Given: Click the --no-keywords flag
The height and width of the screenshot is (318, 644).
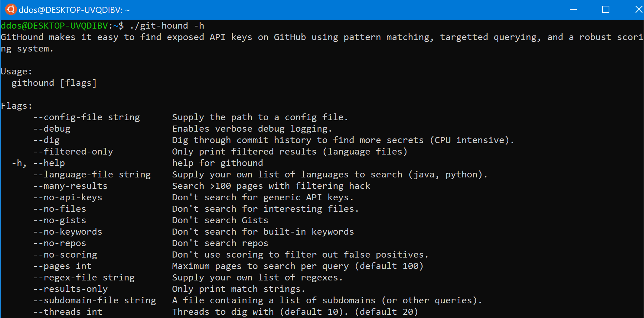Looking at the screenshot, I should click(x=68, y=232).
